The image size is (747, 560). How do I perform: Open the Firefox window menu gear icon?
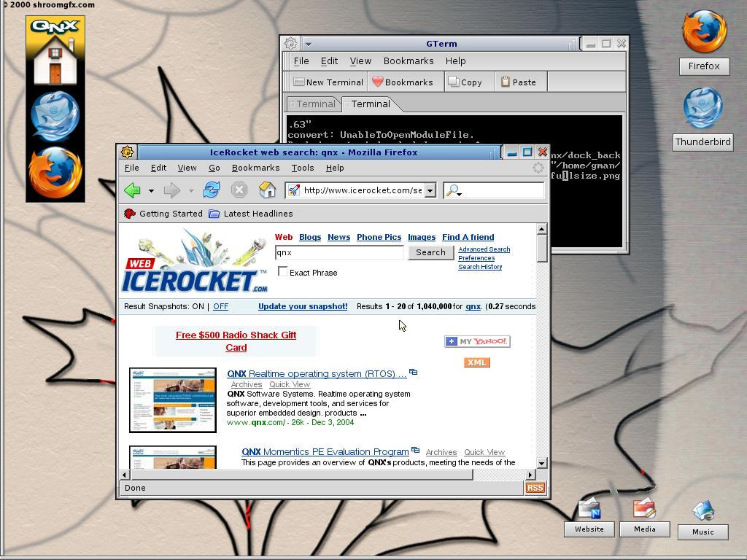click(x=127, y=152)
